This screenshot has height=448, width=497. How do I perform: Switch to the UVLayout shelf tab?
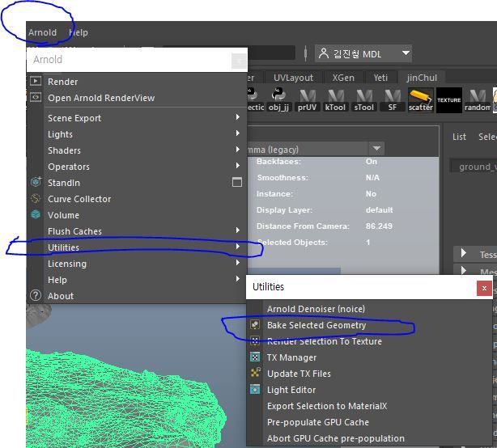[293, 78]
